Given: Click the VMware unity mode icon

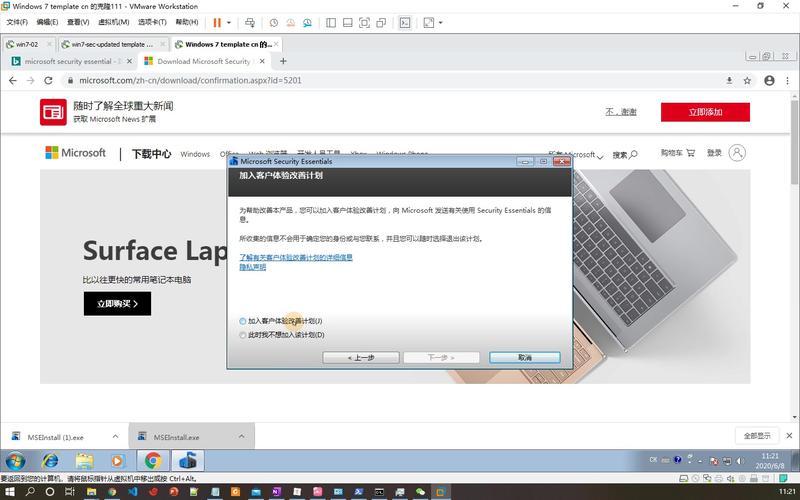Looking at the screenshot, I should tap(381, 22).
